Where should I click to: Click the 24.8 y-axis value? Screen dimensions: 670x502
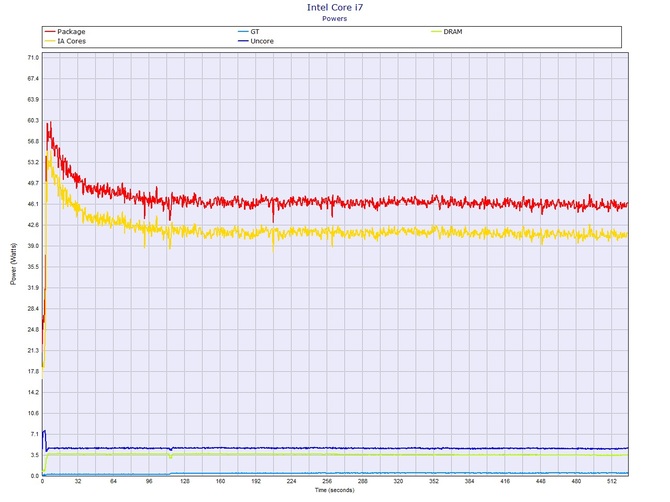pyautogui.click(x=33, y=330)
